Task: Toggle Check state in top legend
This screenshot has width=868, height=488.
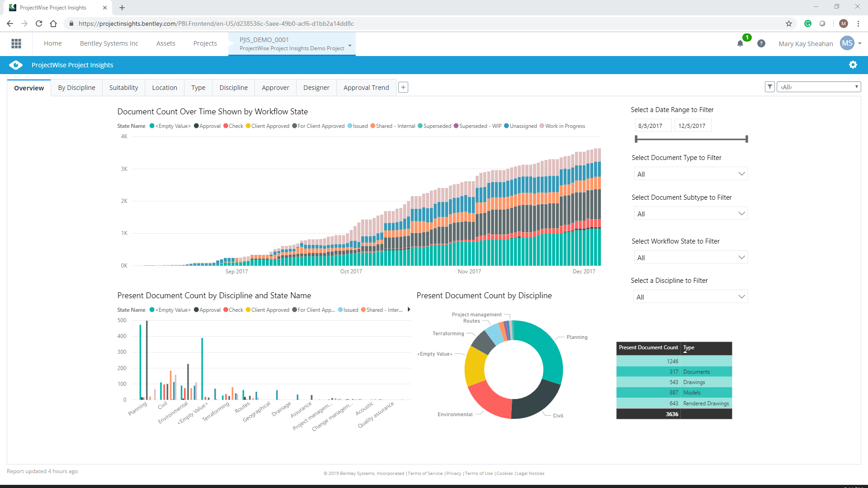Action: [x=233, y=126]
